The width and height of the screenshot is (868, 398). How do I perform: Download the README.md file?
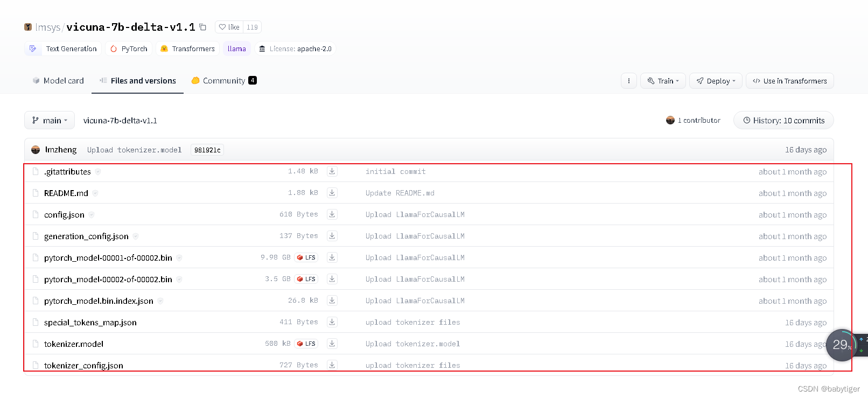(332, 193)
